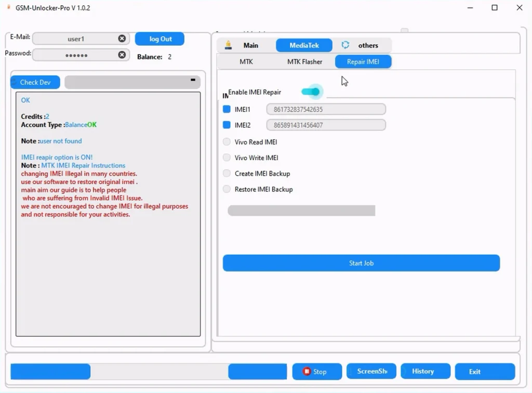Open the History button
532x393 pixels.
pos(423,371)
